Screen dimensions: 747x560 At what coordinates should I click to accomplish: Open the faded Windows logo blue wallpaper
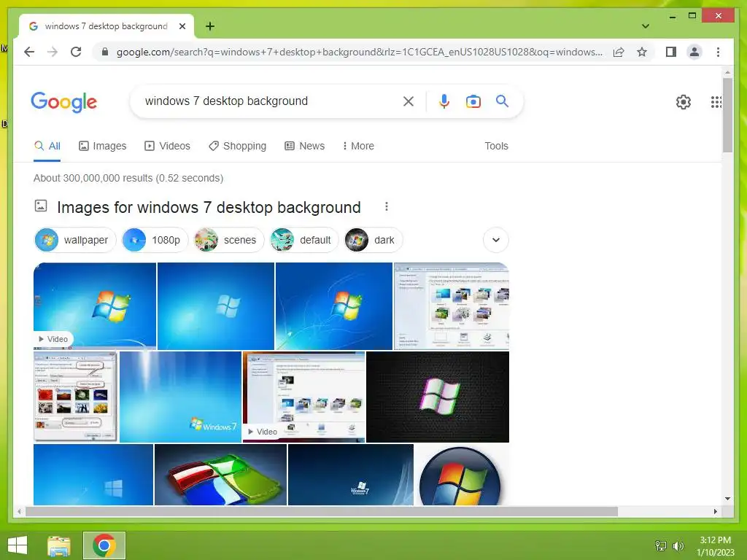coord(216,306)
